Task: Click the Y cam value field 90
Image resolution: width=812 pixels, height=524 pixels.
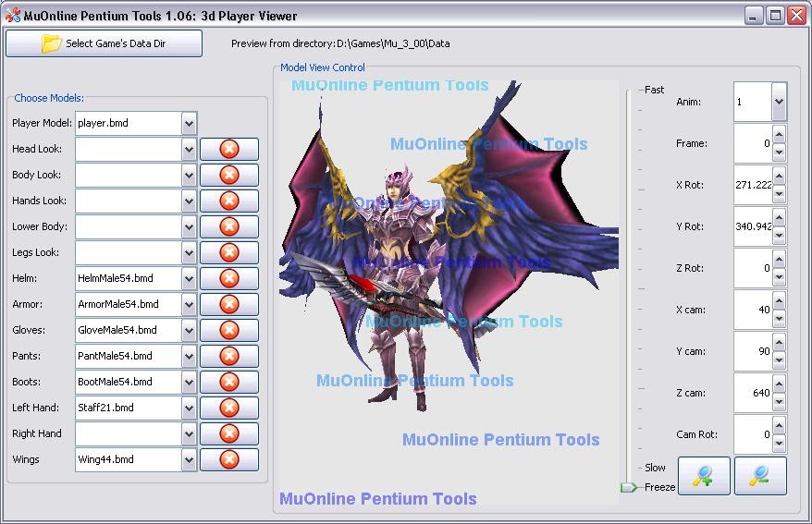Action: pyautogui.click(x=753, y=351)
